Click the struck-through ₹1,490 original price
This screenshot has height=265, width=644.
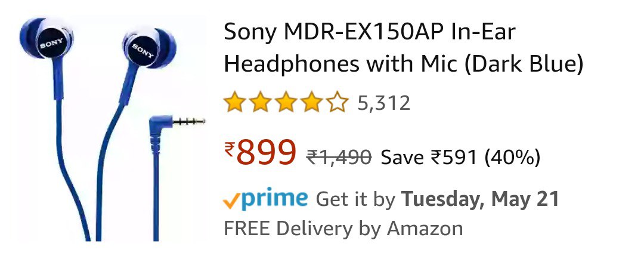point(339,157)
